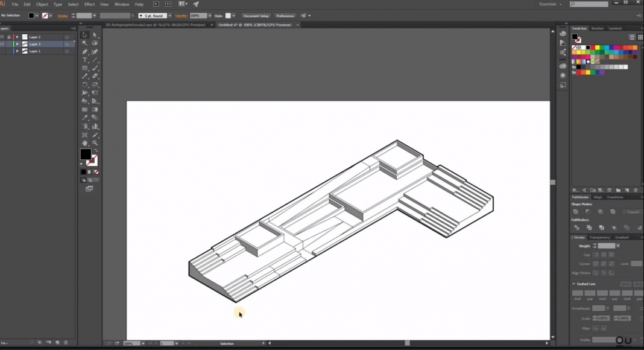
Task: Switch to the Transform tab
Action: tap(614, 197)
